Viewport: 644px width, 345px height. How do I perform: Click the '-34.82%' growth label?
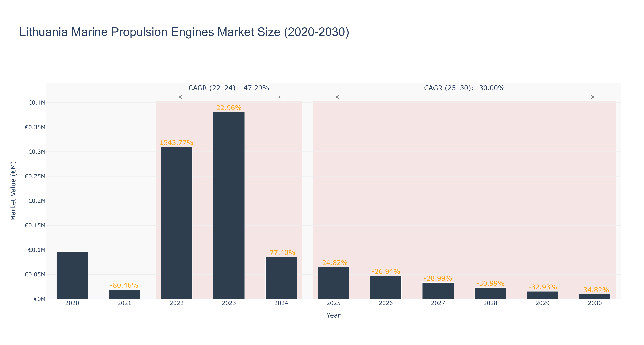595,290
